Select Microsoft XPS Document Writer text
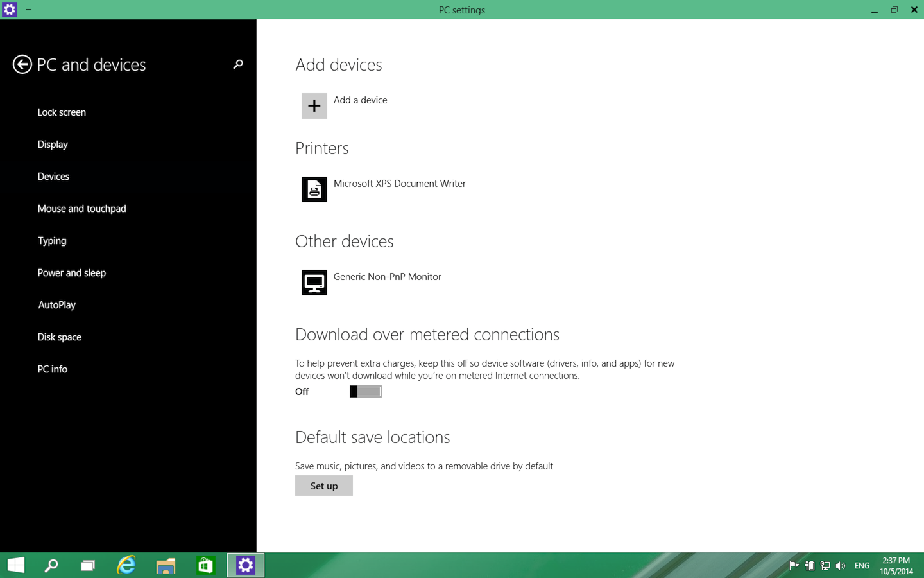The image size is (924, 578). click(x=400, y=184)
